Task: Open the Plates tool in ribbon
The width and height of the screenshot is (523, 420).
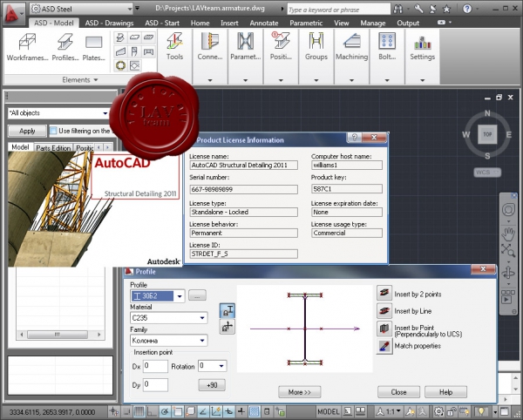Action: click(94, 47)
